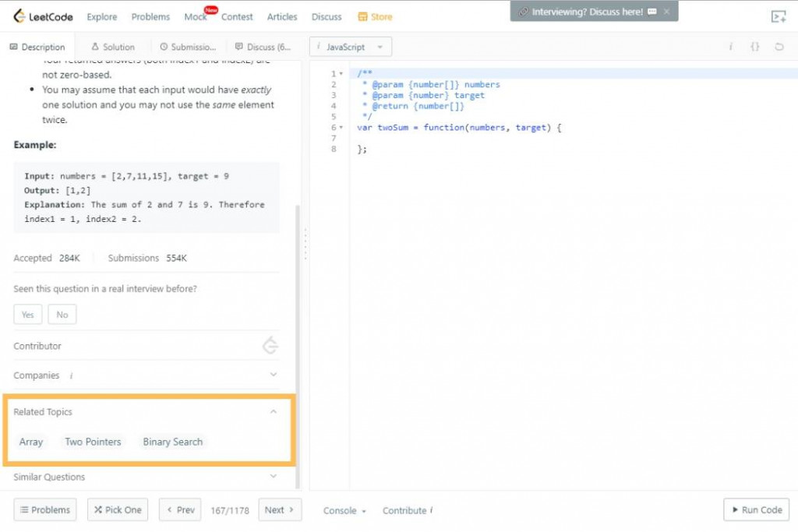Click the 'Submissions 554K' statistic
798x532 pixels.
[x=147, y=258]
